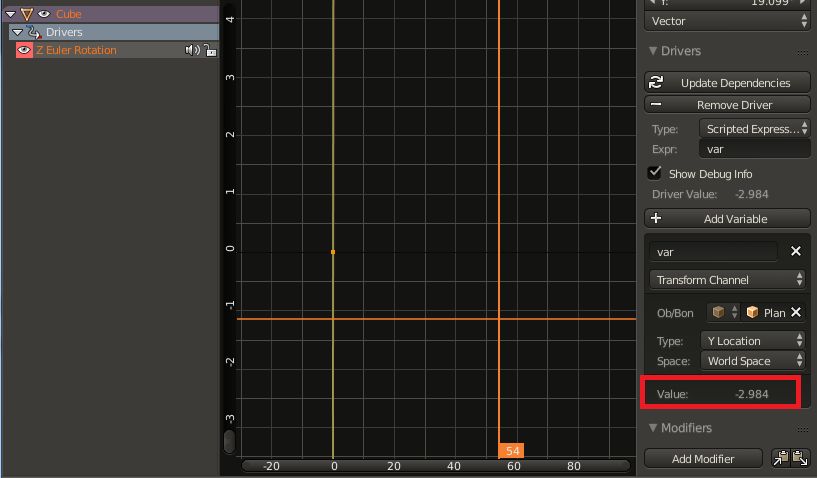Select the Z Euler Rotation channel
Screen dimensions: 817x478
tap(76, 50)
